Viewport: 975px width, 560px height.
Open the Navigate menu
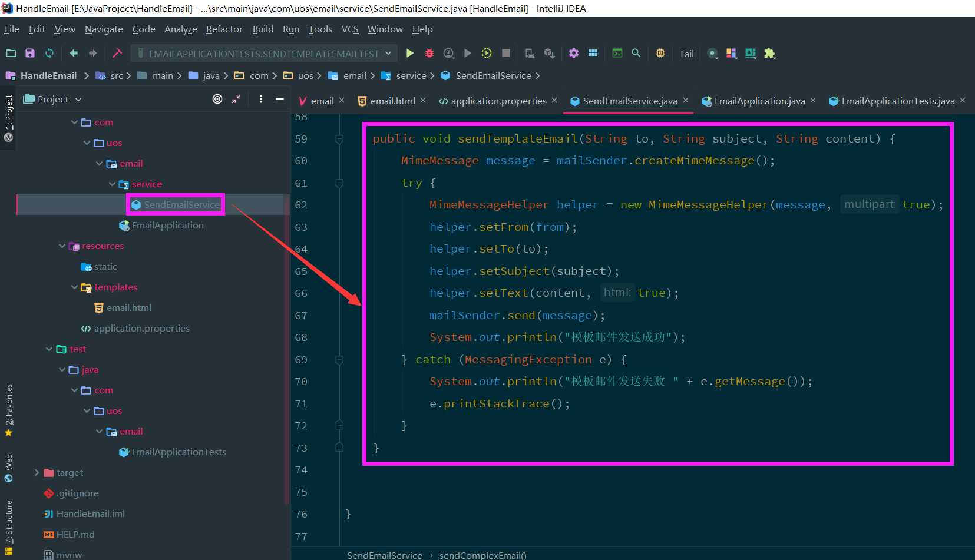(104, 29)
